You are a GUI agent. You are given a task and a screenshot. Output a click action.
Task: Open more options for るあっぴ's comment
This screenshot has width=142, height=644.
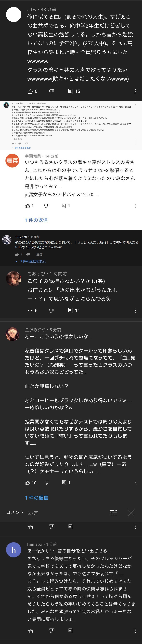135,310
